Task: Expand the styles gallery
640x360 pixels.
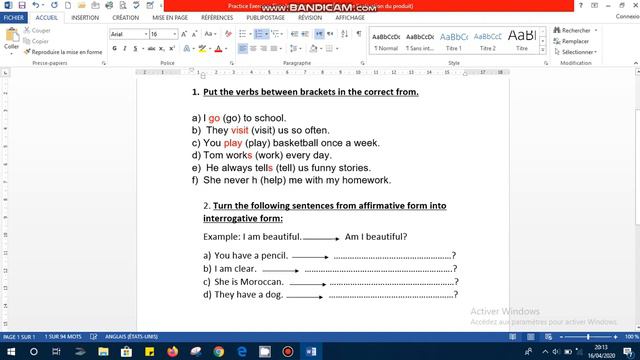Action: click(x=542, y=50)
